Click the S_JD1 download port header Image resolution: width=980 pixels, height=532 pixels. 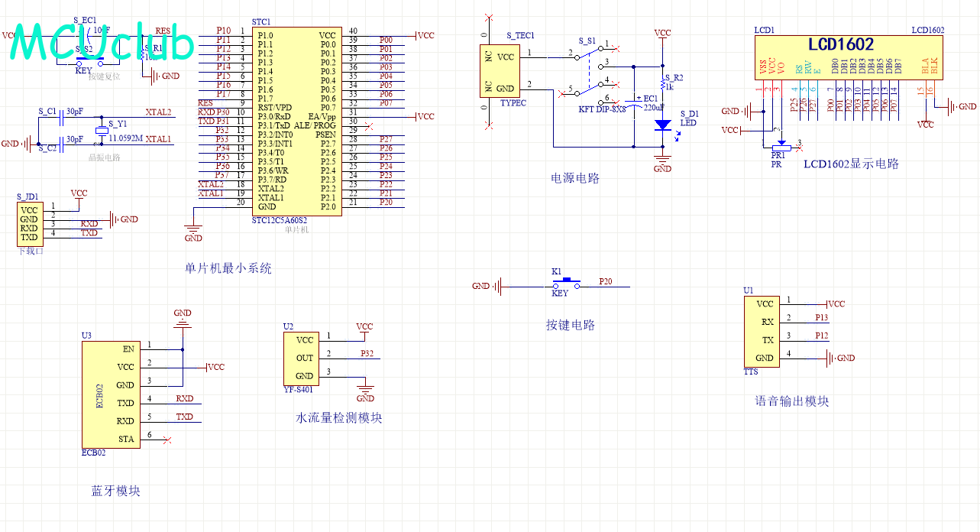[29, 223]
